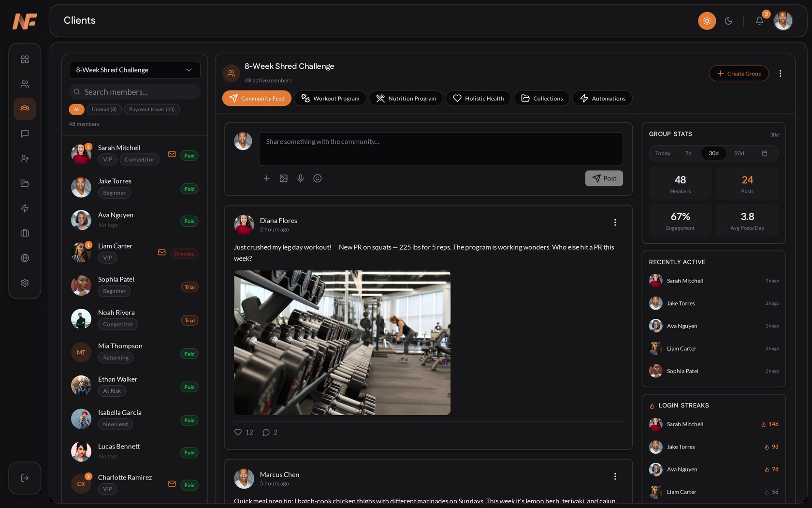This screenshot has width=812, height=508.
Task: Open calendar date picker in Group Stats
Action: pos(765,153)
